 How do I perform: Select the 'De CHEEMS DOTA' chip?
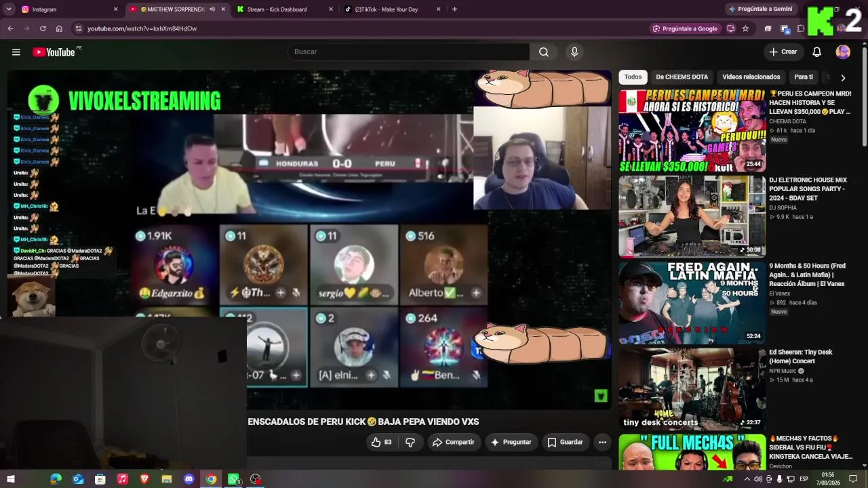click(682, 77)
